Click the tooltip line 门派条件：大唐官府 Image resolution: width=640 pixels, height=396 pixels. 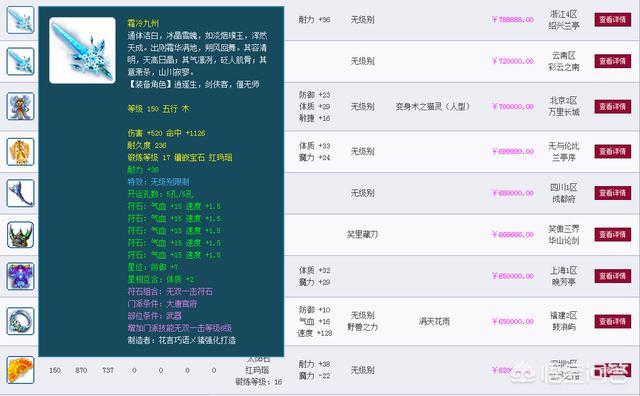tap(162, 304)
